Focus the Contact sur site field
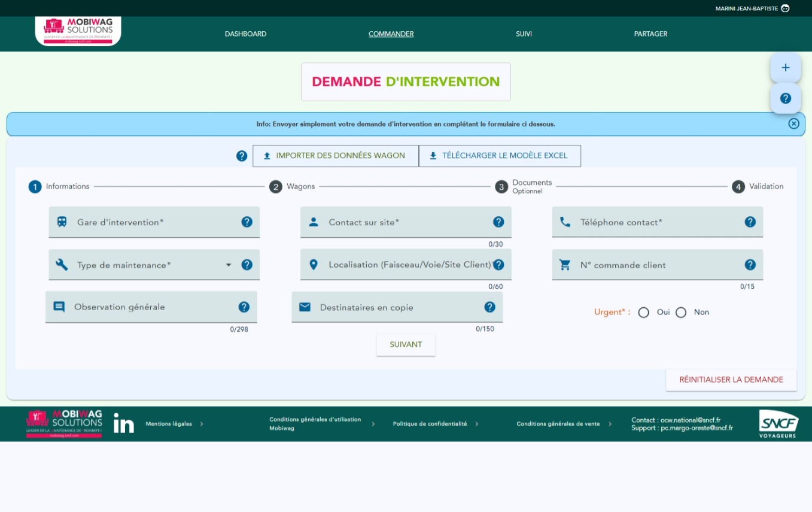Screen dimensions: 812x512 coord(401,222)
